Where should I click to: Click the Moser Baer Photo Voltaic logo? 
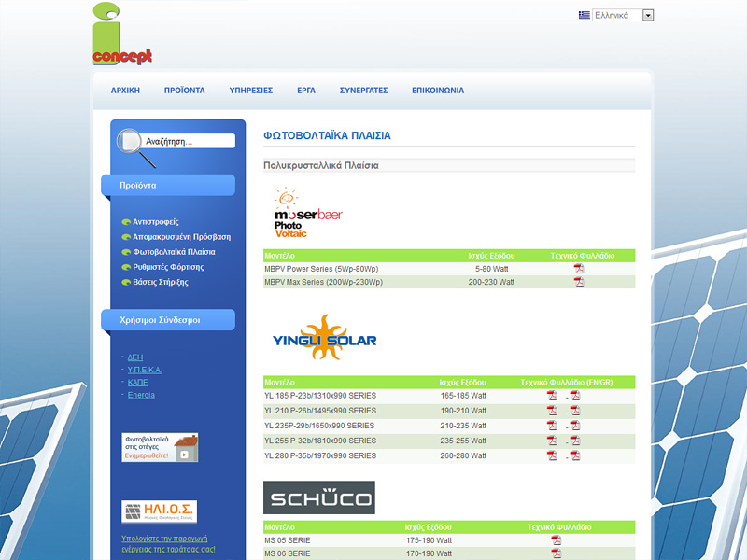click(308, 213)
